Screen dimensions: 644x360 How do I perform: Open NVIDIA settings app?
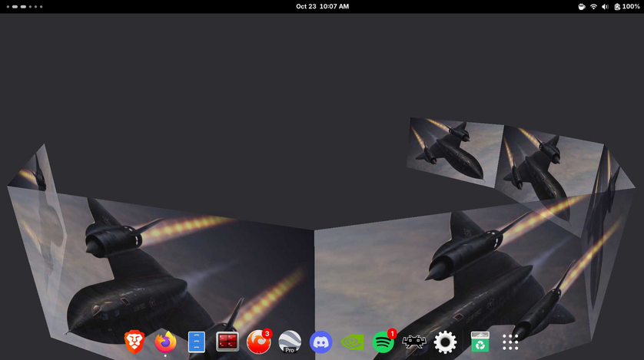[352, 342]
